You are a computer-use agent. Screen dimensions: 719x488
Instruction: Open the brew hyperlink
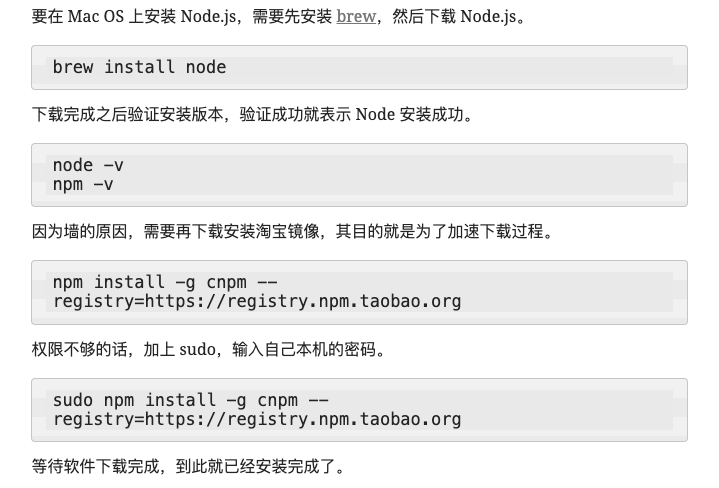point(356,17)
